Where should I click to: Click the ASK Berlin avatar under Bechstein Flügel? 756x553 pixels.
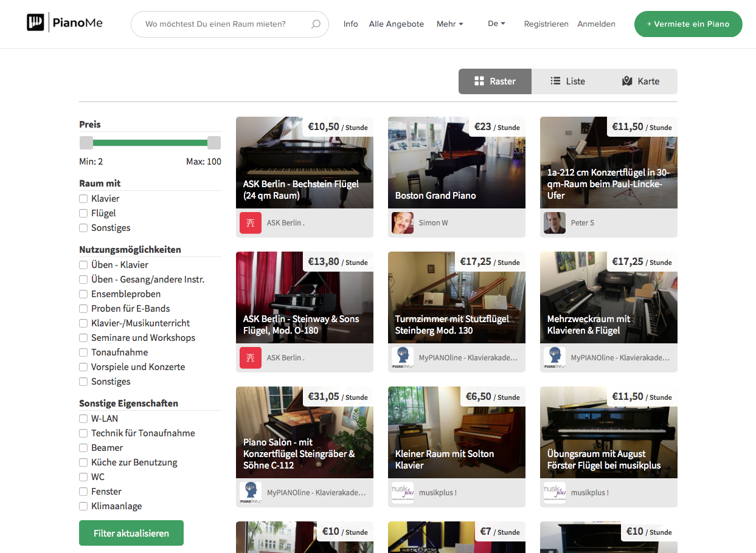click(251, 223)
